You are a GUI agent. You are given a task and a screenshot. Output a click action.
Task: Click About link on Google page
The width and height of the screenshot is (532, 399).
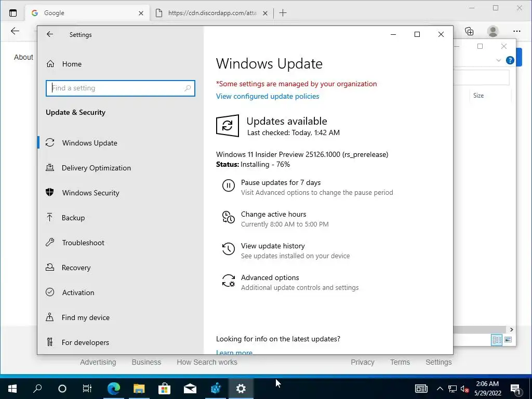pos(23,57)
